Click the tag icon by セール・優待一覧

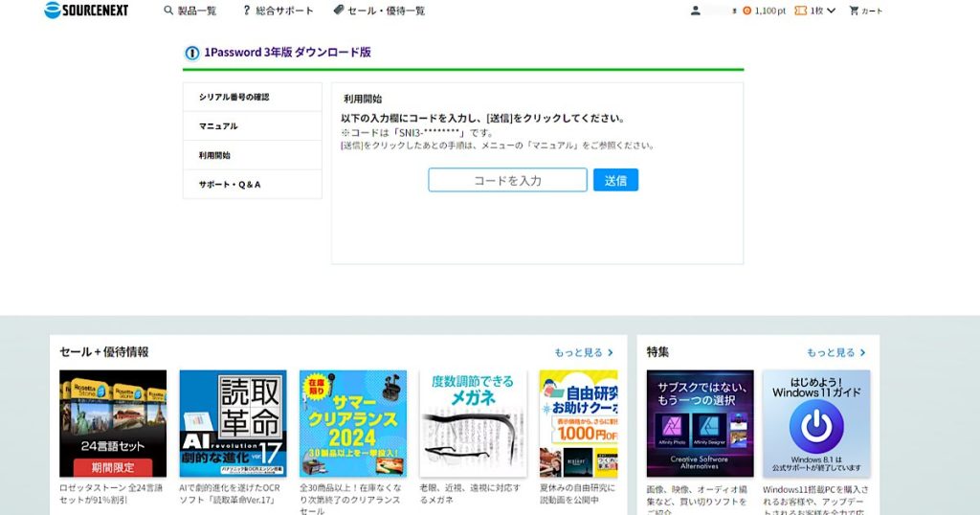(x=339, y=10)
